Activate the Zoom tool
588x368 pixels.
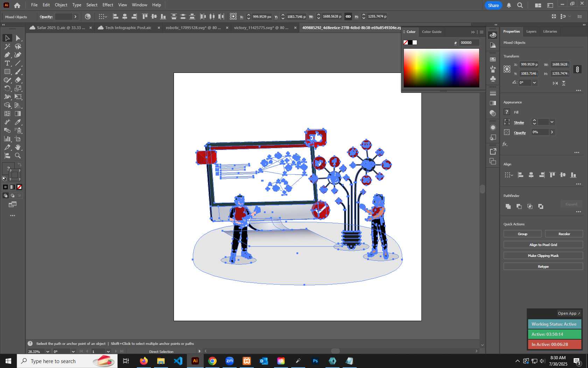(x=18, y=156)
